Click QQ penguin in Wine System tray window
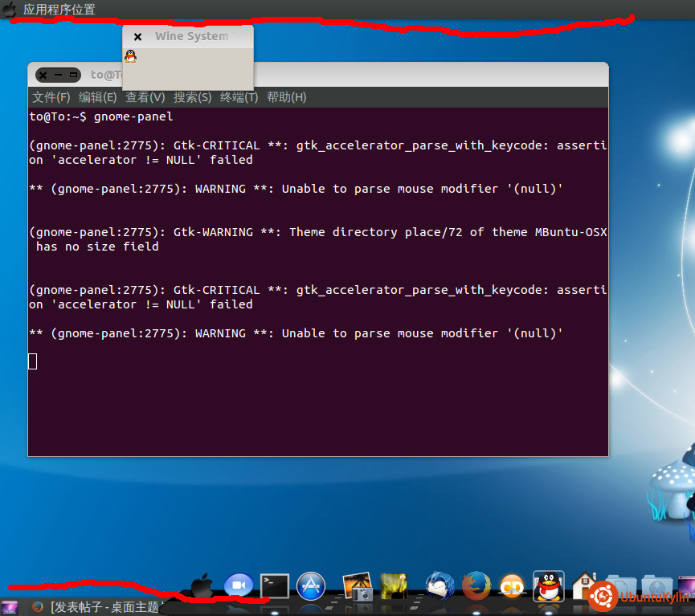This screenshot has height=616, width=695. click(x=130, y=56)
